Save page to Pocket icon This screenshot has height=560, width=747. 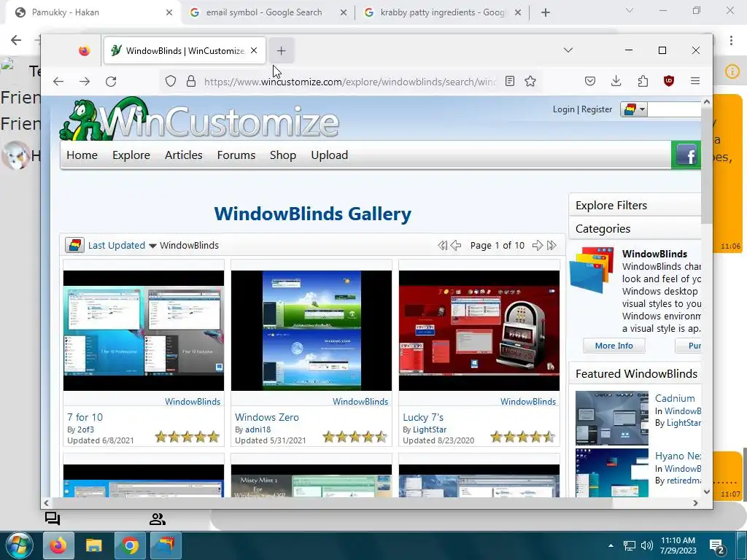589,82
